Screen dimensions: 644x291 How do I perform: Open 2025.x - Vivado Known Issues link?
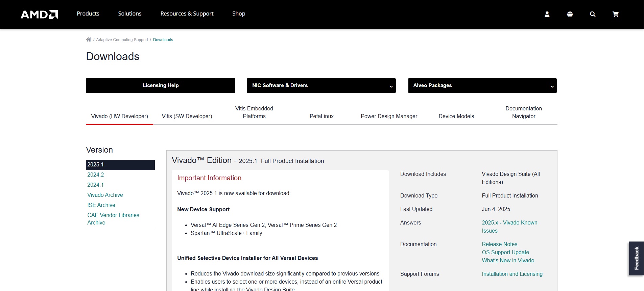[x=509, y=227]
